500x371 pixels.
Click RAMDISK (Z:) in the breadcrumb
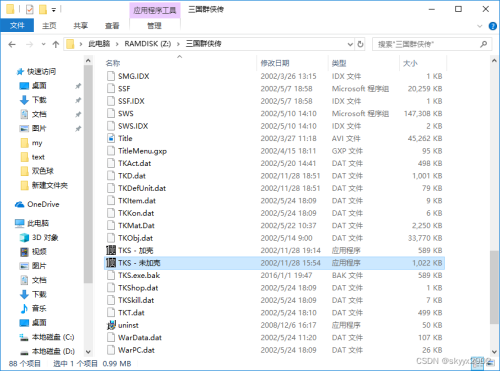click(148, 44)
